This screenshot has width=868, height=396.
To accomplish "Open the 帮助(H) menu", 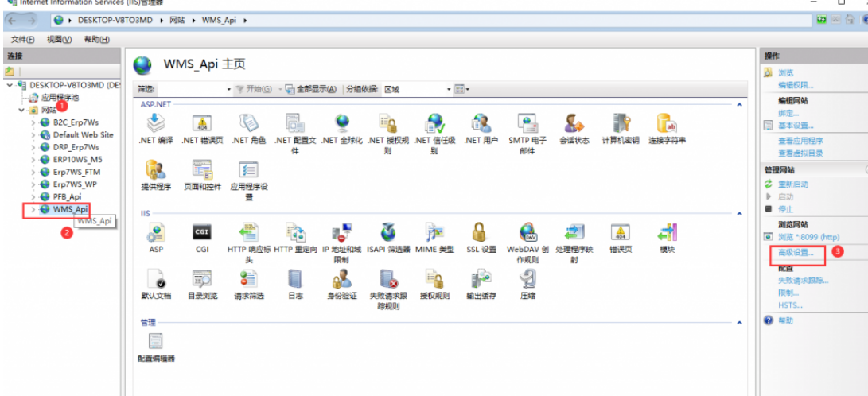I will click(97, 40).
